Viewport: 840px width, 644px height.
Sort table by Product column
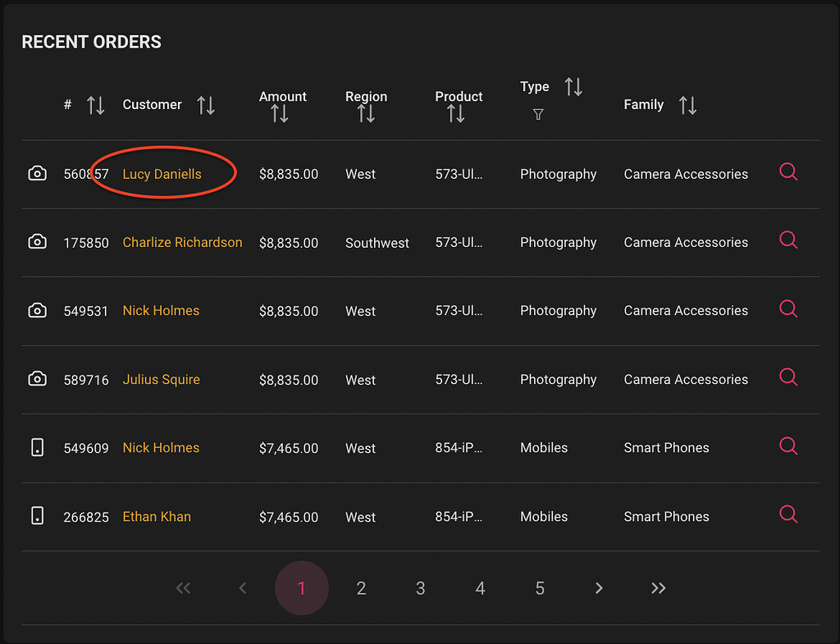[x=456, y=114]
